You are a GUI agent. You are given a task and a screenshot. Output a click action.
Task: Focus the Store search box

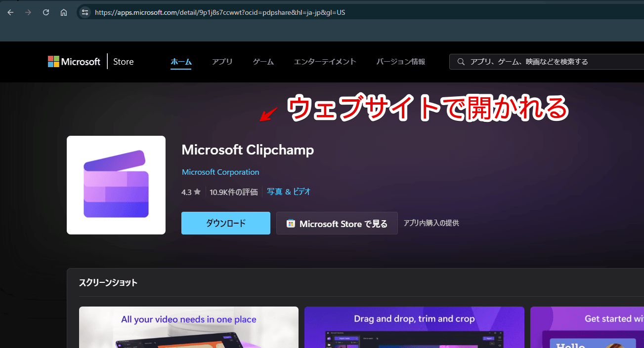point(547,62)
